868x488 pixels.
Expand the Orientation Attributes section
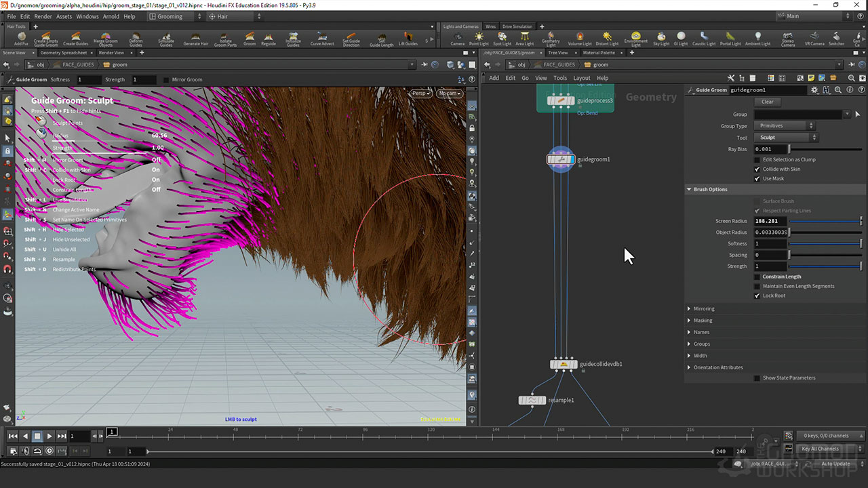coord(717,367)
